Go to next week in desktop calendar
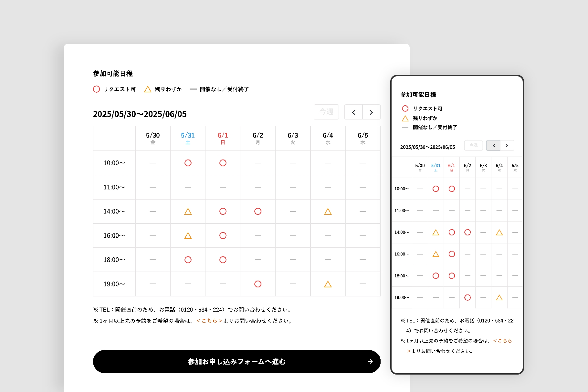Screen dimensions: 588x392 coord(371,112)
